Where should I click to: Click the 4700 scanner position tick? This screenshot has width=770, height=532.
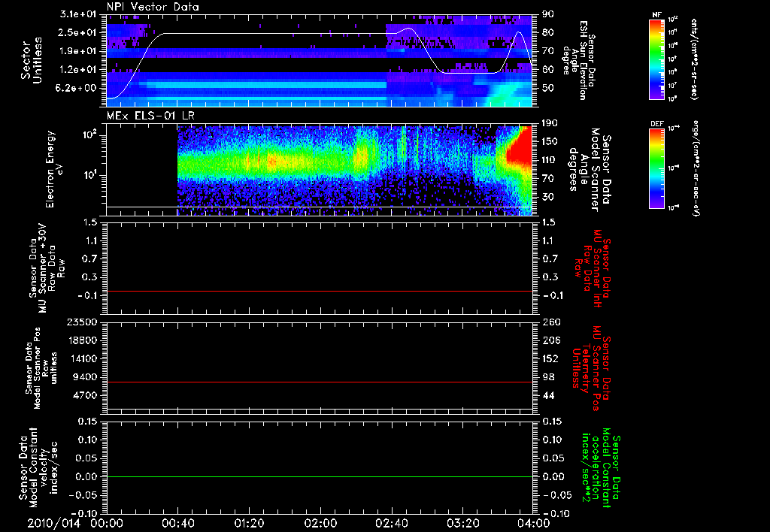[86, 395]
